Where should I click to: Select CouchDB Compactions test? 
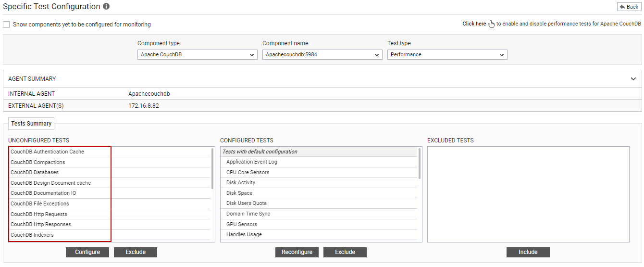[110, 163]
